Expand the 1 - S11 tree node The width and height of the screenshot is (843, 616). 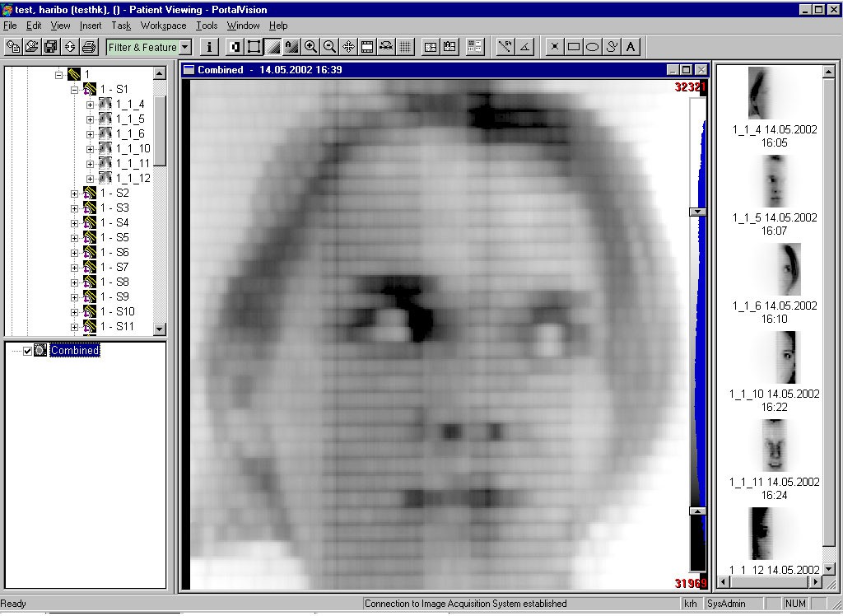[x=74, y=327]
